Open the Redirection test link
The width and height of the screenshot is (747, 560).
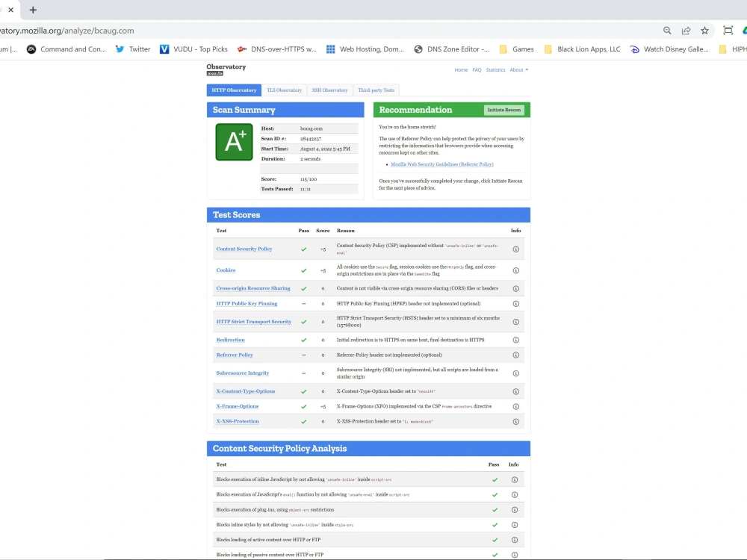click(x=231, y=340)
